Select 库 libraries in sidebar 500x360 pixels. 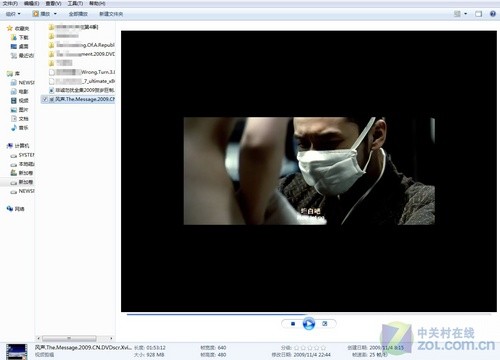pos(13,73)
